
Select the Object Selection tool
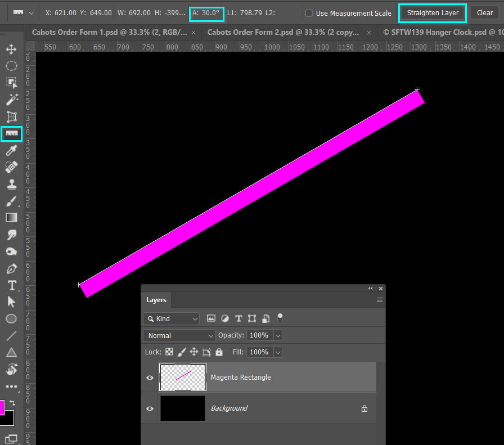pos(11,83)
